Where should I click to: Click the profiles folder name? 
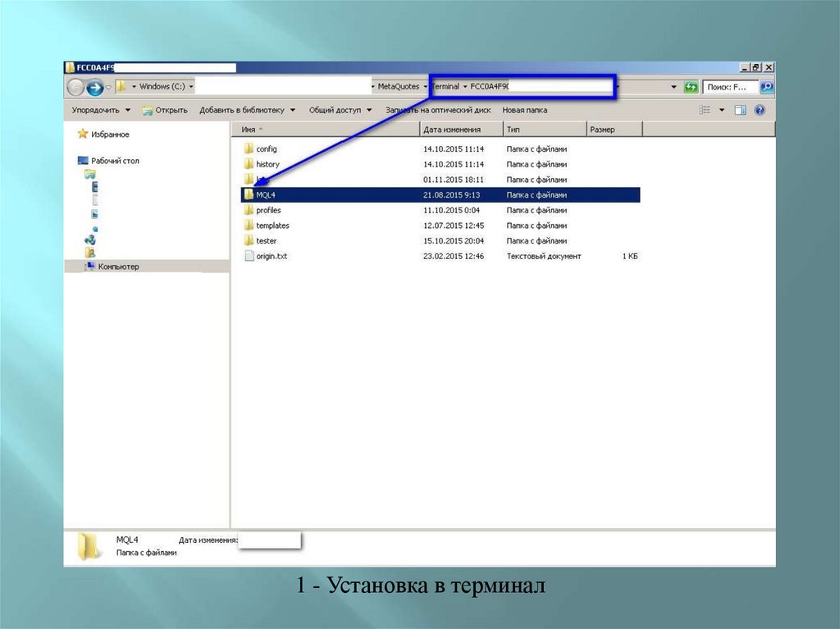268,211
